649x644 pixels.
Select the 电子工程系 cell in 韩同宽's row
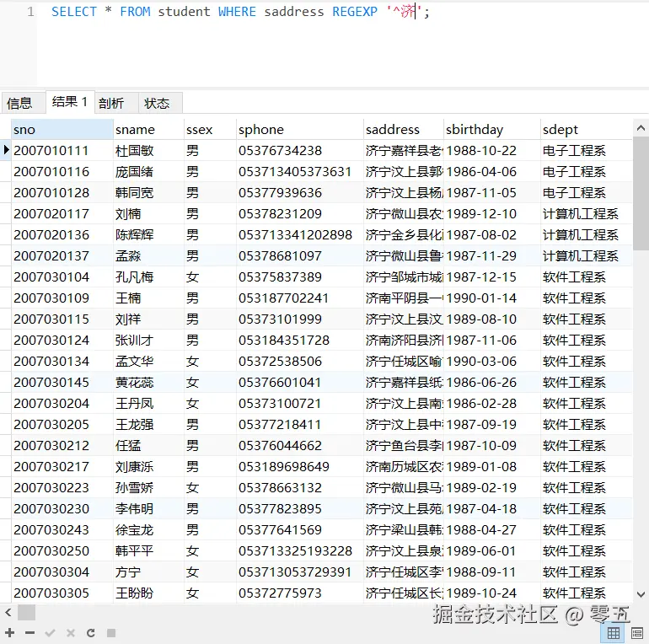tap(587, 193)
